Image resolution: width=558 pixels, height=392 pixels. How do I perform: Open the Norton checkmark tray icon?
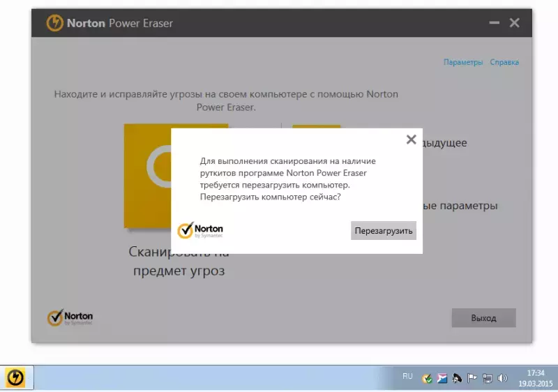click(427, 378)
